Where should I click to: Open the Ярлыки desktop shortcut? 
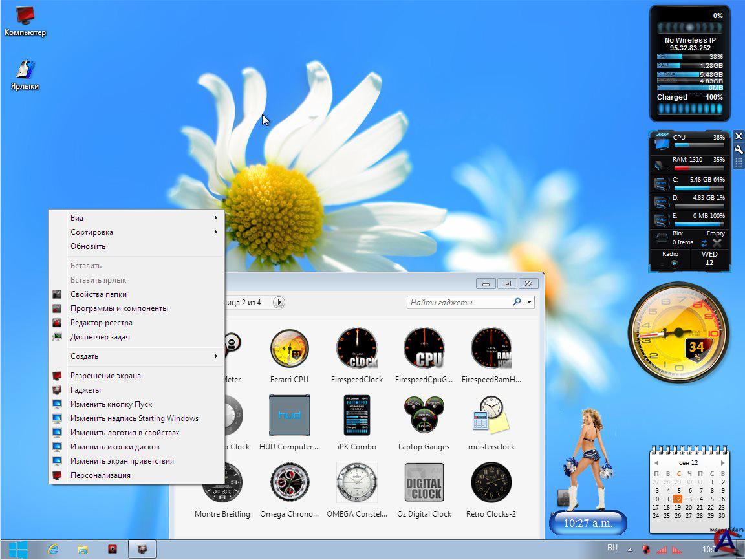(x=25, y=74)
